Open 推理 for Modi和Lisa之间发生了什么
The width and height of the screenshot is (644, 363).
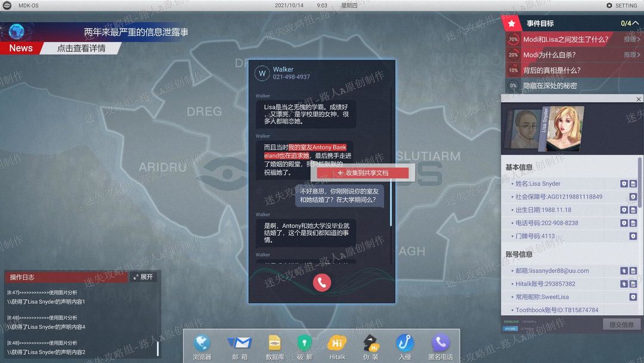coord(631,39)
